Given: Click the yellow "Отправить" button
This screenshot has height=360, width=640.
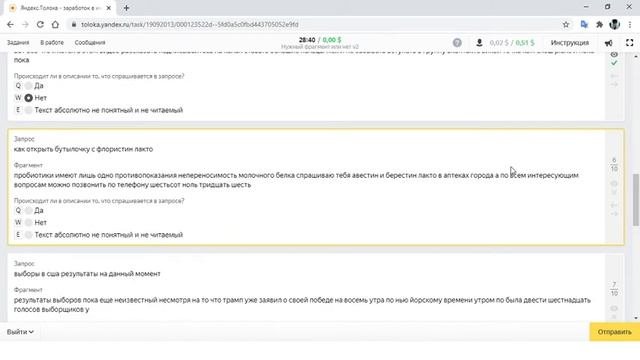Looking at the screenshot, I should point(614,332).
